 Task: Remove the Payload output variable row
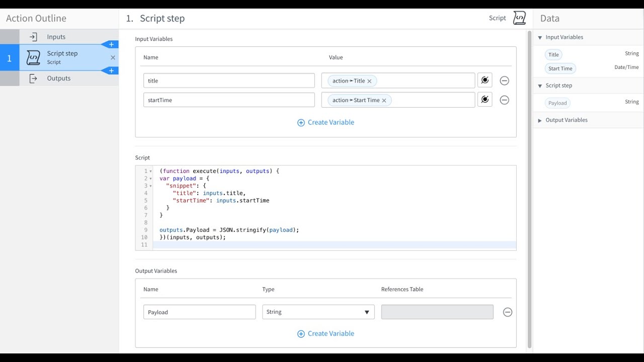point(508,312)
